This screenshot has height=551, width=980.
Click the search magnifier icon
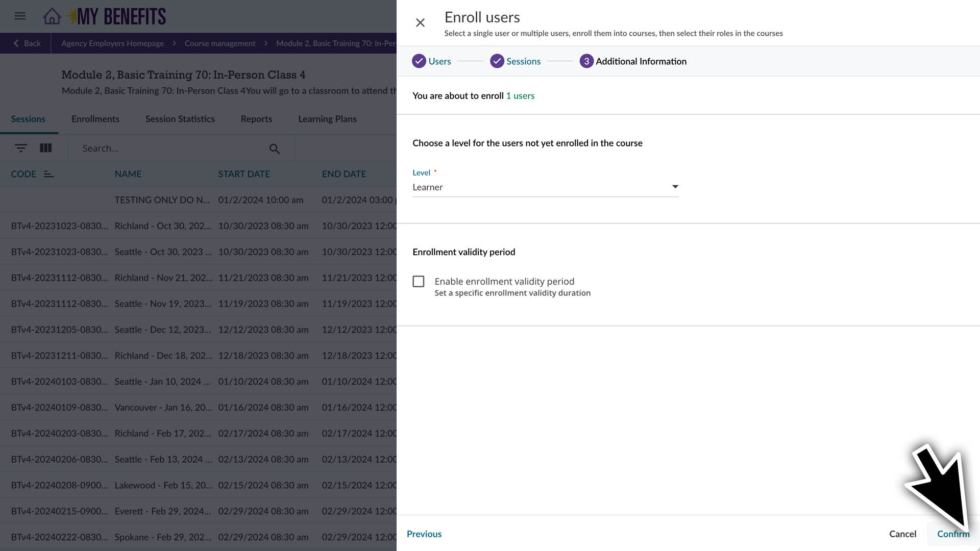click(274, 148)
